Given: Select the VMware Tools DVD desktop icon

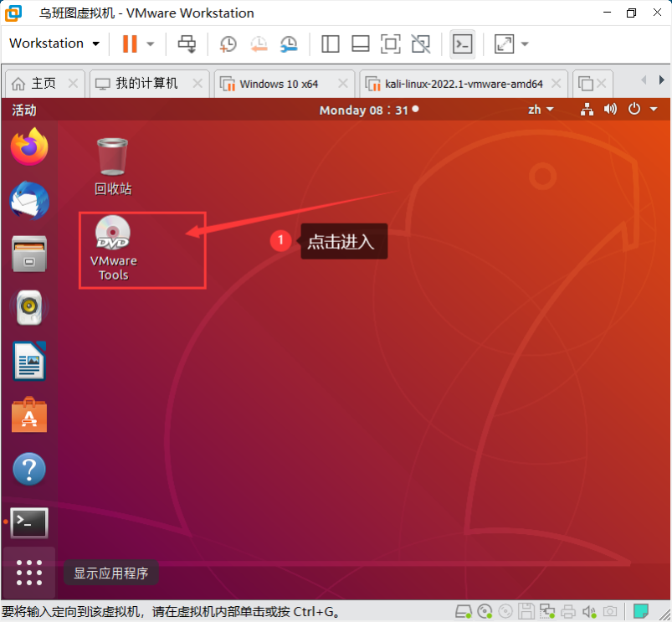Looking at the screenshot, I should tap(113, 248).
